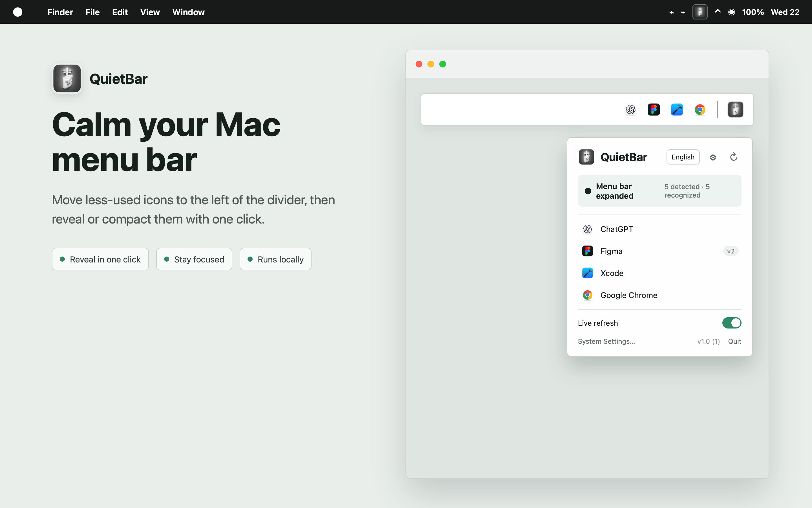Click the QuietBar icon in the preview menu bar
Image resolution: width=812 pixels, height=508 pixels.
click(736, 110)
